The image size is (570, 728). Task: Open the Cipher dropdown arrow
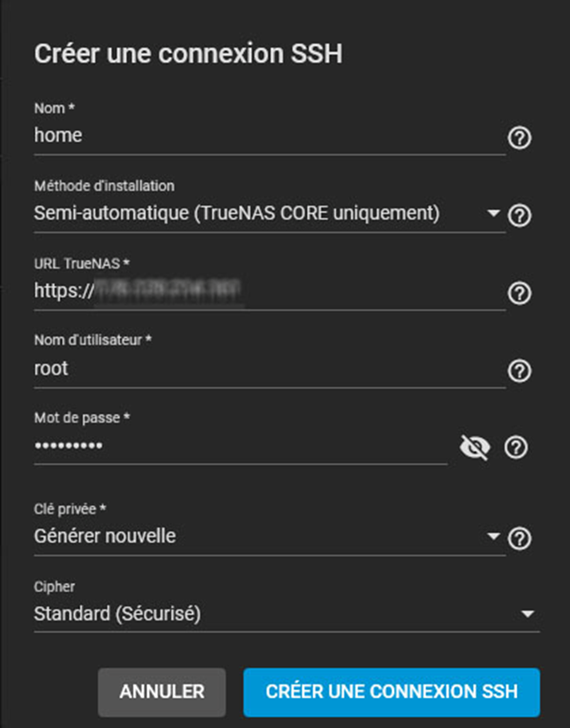point(527,615)
